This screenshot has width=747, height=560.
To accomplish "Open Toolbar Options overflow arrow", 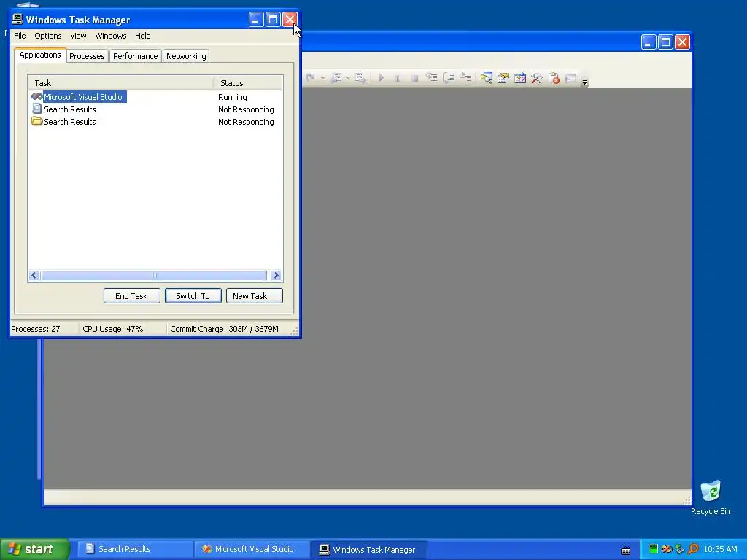I will (x=584, y=82).
